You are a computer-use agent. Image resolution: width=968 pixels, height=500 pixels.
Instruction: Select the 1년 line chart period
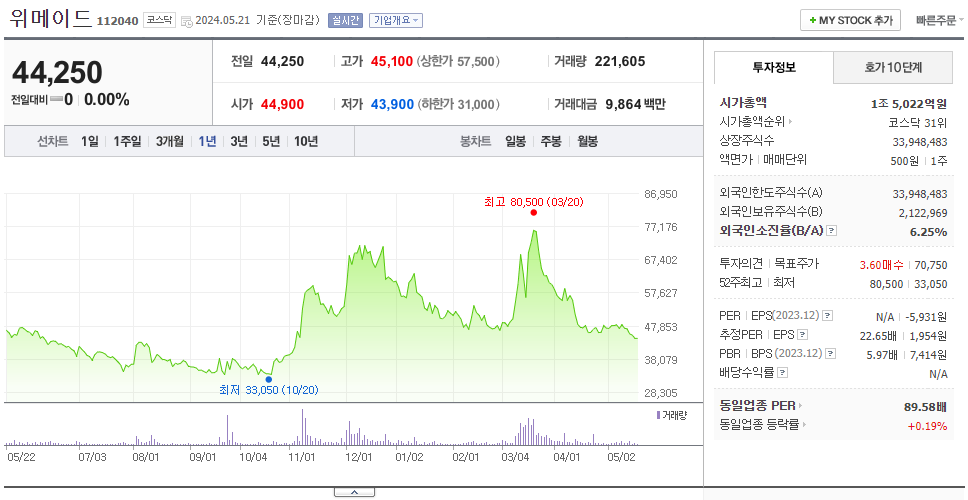pos(207,141)
